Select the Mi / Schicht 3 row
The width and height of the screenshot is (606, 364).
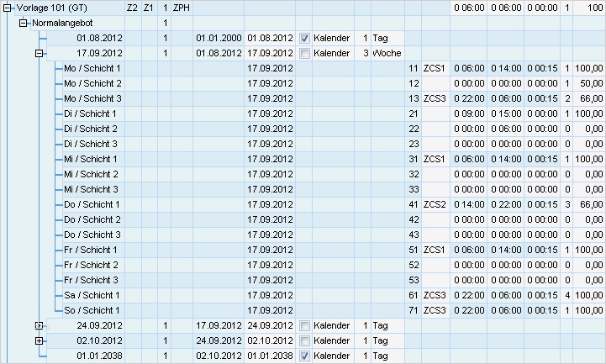point(334,189)
